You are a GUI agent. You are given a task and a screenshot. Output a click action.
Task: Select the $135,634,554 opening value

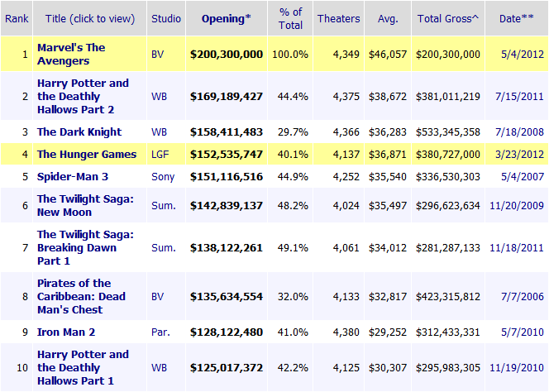(x=227, y=297)
